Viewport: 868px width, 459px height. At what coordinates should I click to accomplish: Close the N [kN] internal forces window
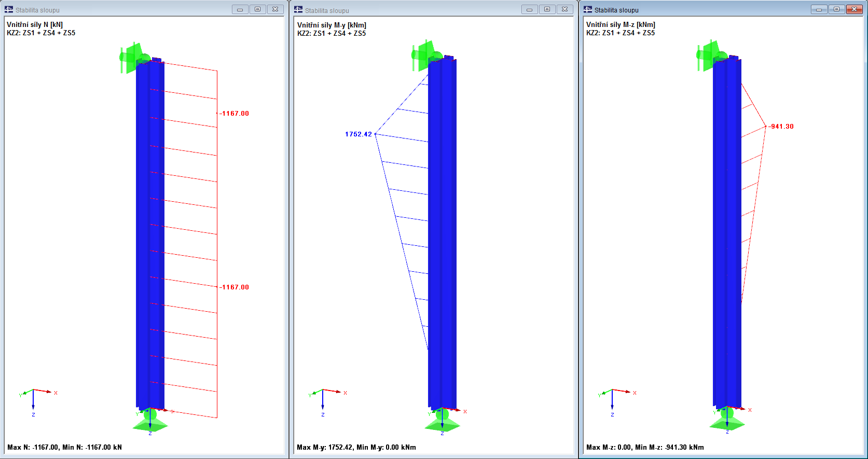tap(275, 9)
